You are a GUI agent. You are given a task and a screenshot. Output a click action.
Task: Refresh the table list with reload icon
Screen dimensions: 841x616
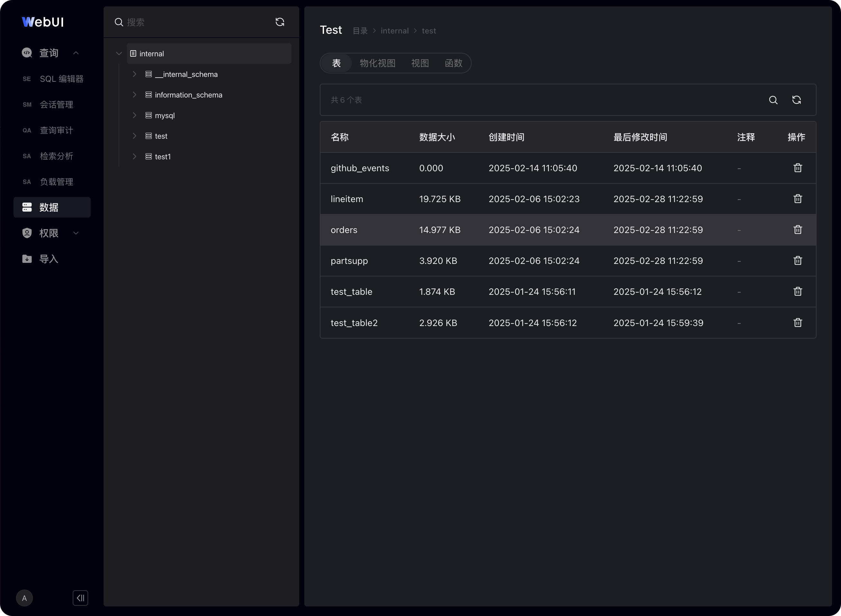[796, 100]
